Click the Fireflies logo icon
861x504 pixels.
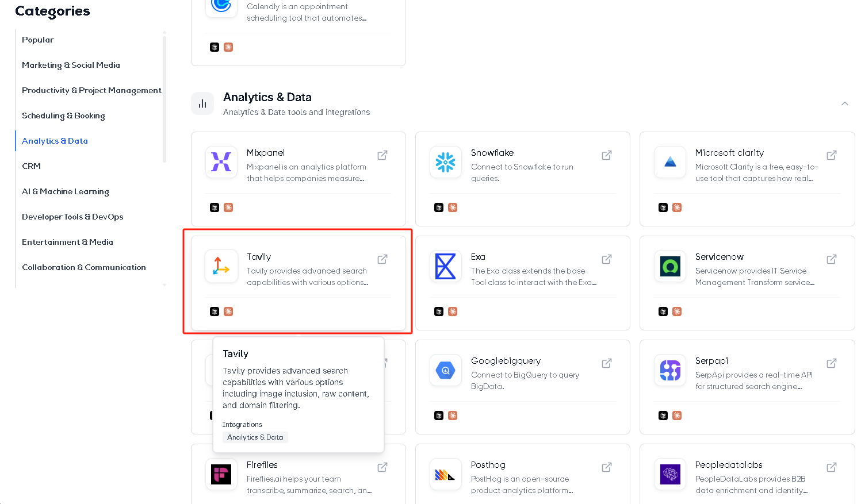pyautogui.click(x=221, y=474)
